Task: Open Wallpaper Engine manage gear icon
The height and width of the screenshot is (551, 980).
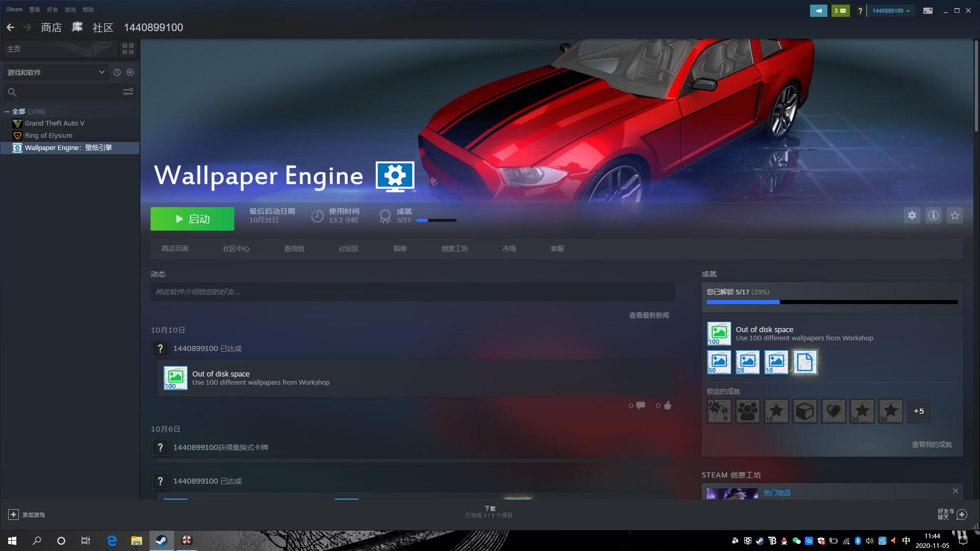Action: [x=912, y=215]
